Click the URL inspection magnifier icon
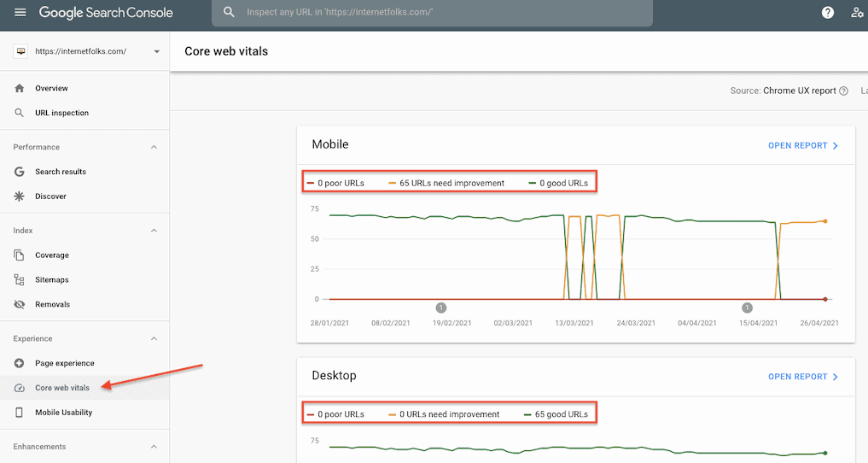The image size is (868, 463). [20, 113]
